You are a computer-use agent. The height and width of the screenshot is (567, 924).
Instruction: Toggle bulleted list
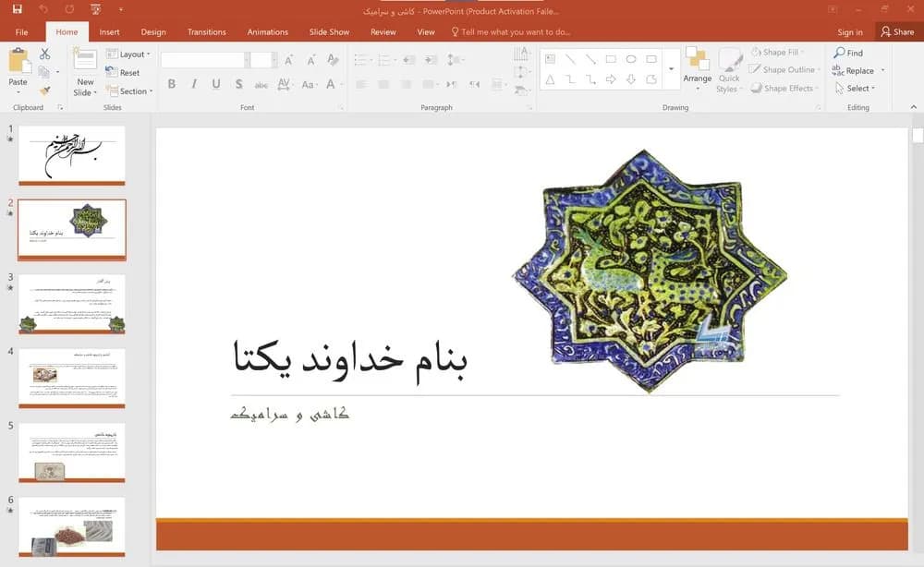click(362, 59)
